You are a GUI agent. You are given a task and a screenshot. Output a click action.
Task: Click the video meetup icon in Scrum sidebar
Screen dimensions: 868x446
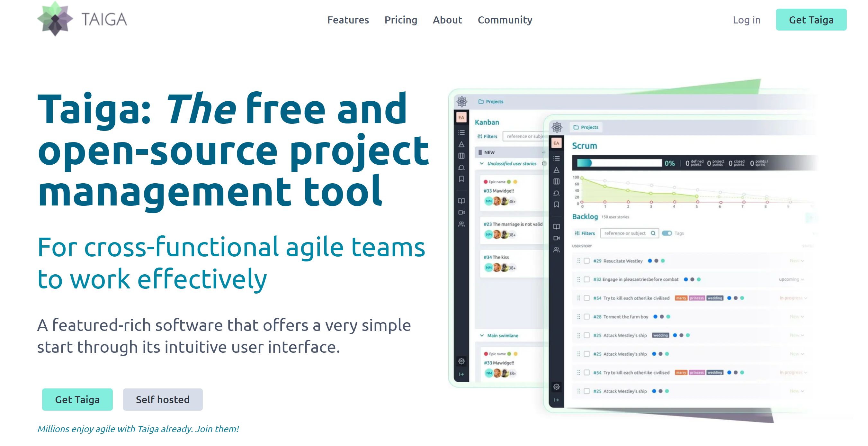click(556, 238)
